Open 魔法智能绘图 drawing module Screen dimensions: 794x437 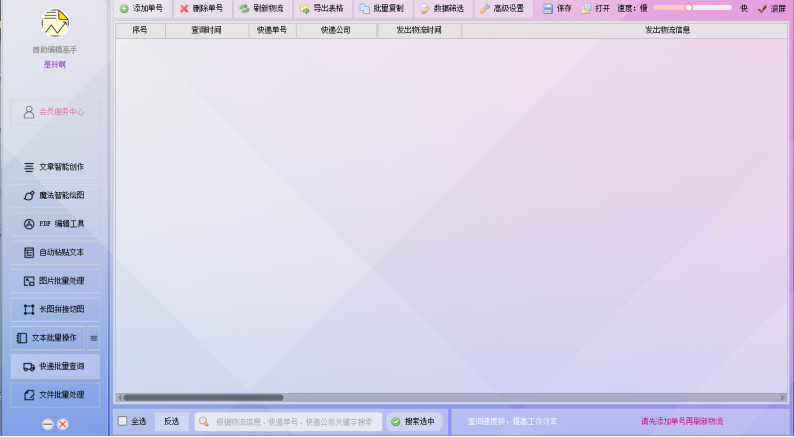(55, 195)
